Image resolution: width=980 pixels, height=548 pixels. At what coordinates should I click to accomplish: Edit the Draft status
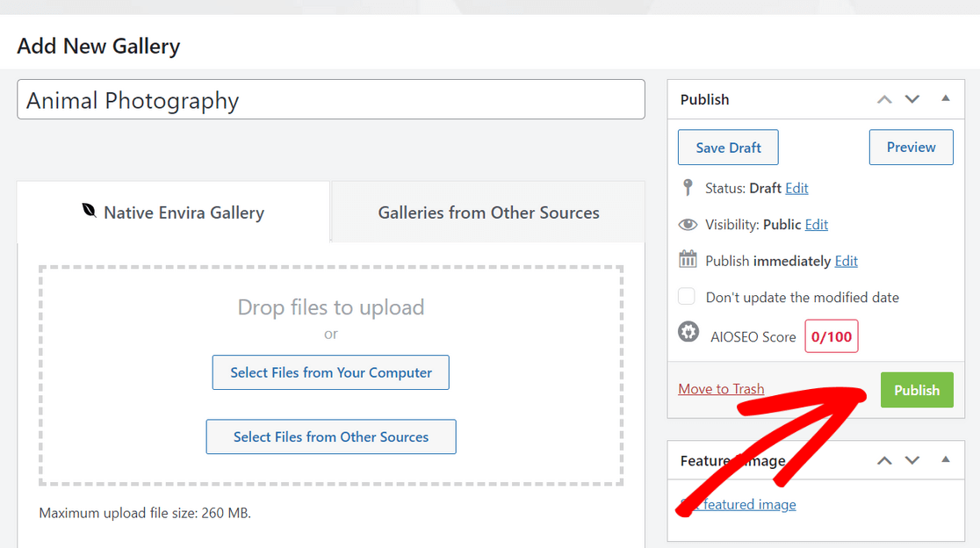796,188
